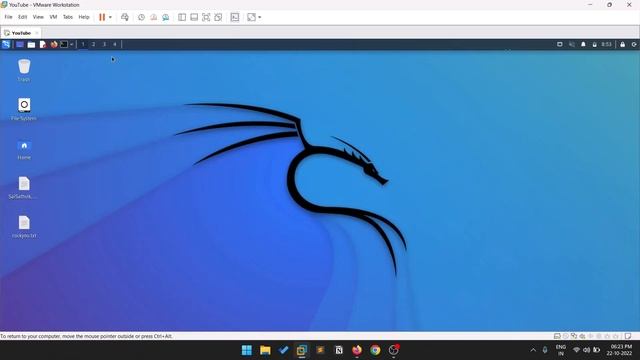Close the YouTube VM tab
This screenshot has width=640, height=360.
click(37, 33)
